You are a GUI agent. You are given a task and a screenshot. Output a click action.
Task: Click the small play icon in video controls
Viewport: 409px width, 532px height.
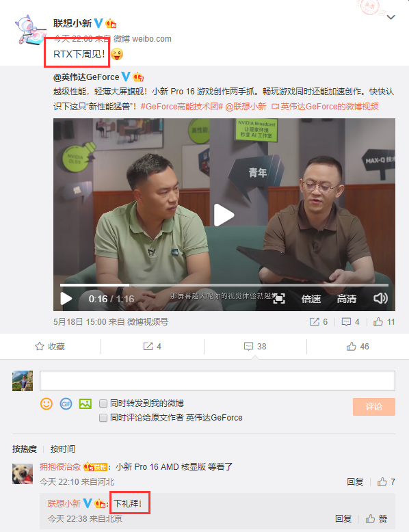66,299
